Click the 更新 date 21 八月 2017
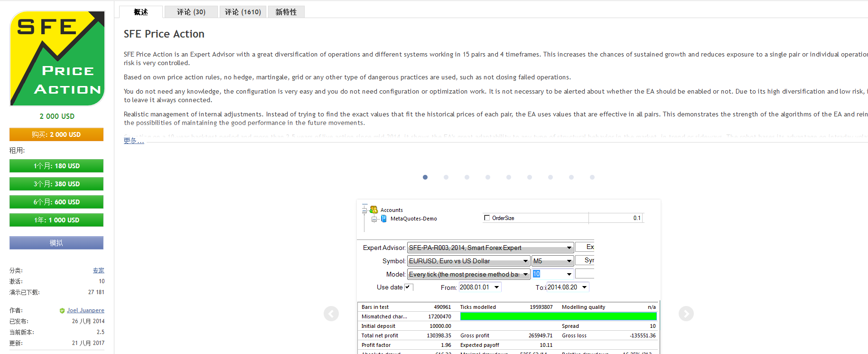 click(88, 343)
